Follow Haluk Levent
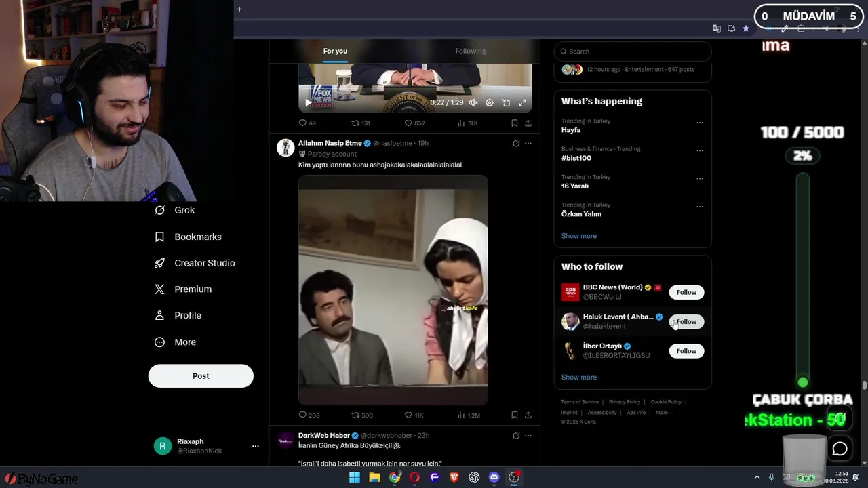Viewport: 868px width, 488px height. tap(686, 321)
